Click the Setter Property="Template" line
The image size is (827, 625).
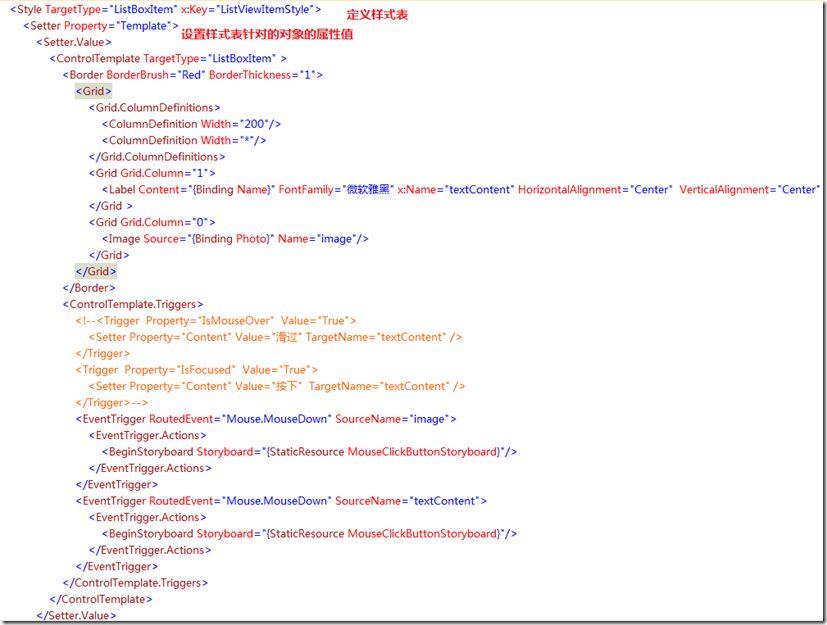click(x=101, y=26)
